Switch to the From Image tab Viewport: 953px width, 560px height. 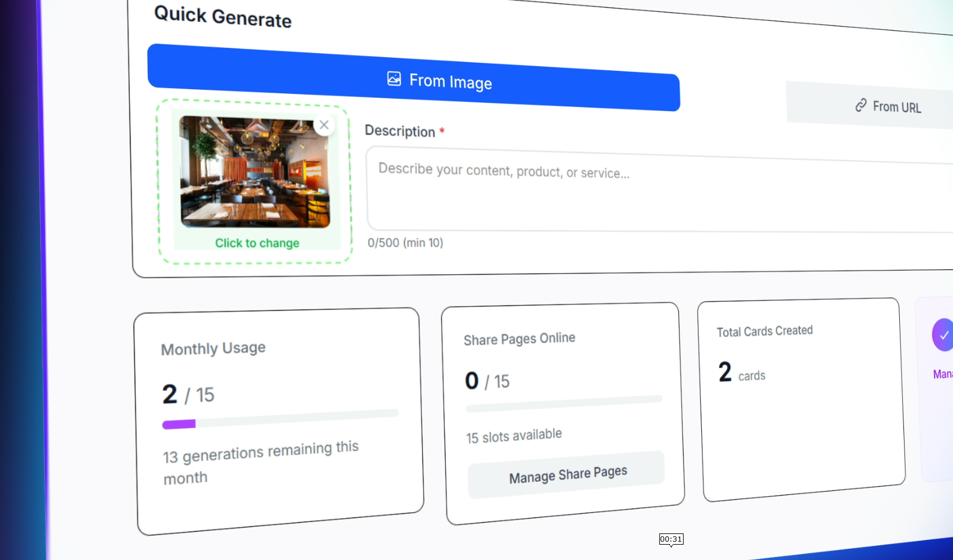[x=438, y=81]
